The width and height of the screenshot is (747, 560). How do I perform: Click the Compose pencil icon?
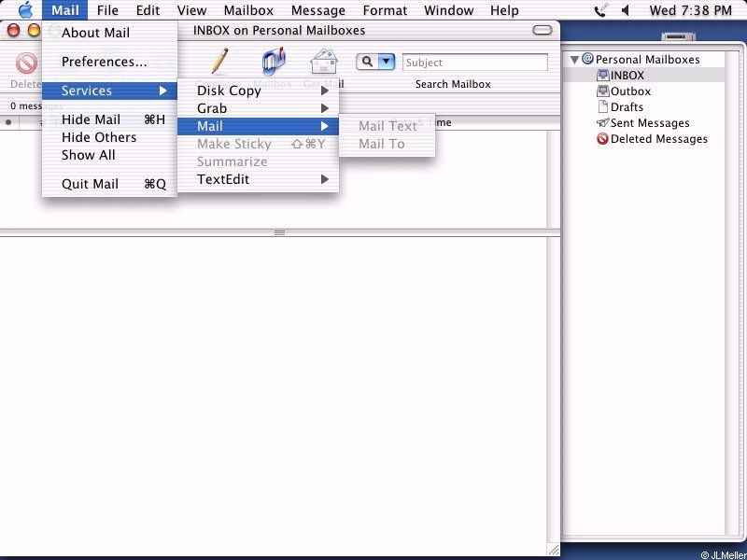[219, 61]
